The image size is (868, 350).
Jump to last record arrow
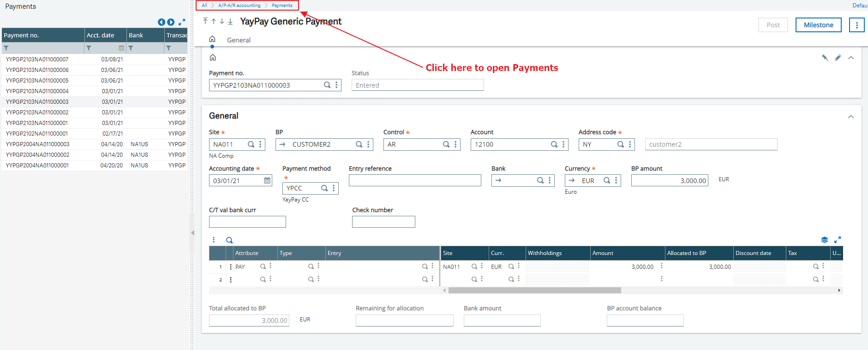[x=230, y=21]
